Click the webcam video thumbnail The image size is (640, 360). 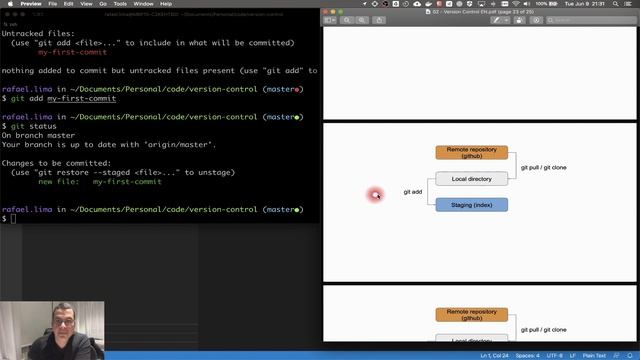(x=52, y=331)
